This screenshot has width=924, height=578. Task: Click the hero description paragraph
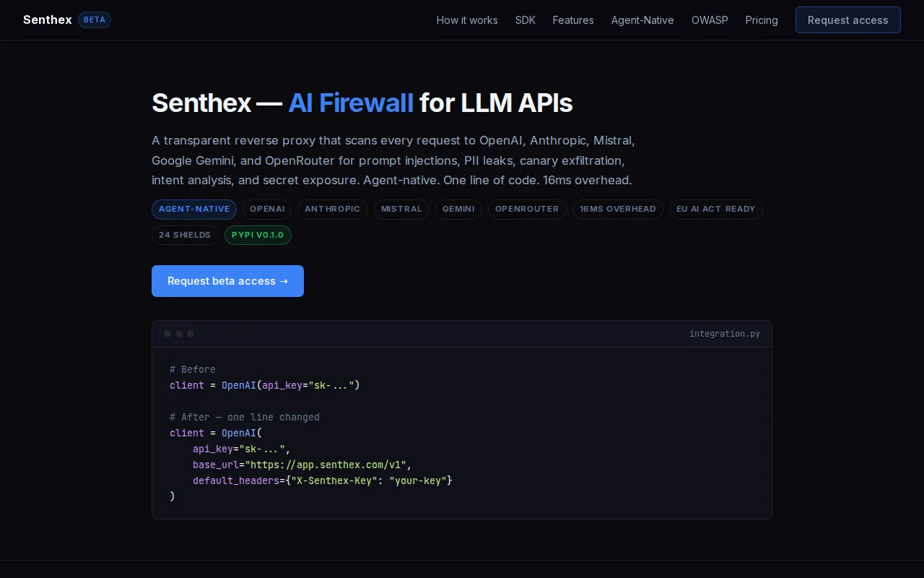(x=393, y=160)
